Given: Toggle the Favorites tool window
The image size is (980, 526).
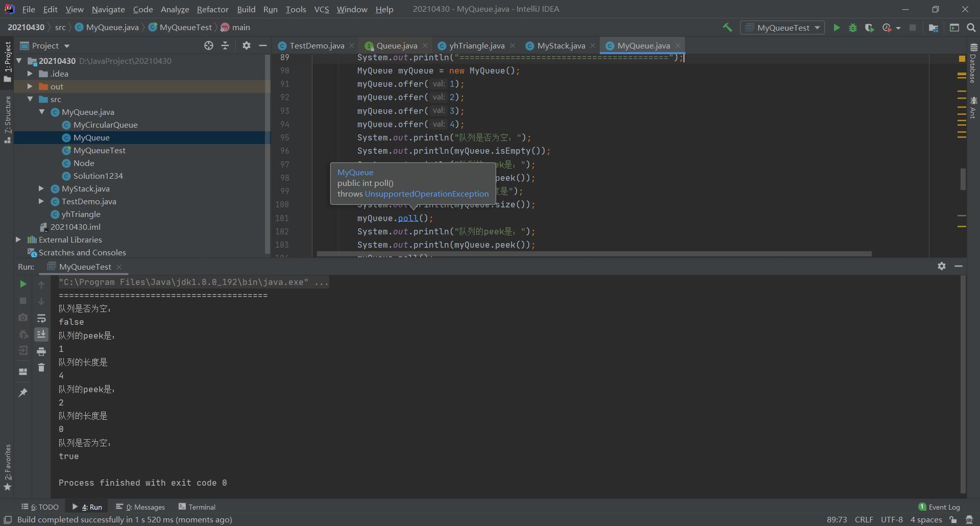Looking at the screenshot, I should point(7,467).
